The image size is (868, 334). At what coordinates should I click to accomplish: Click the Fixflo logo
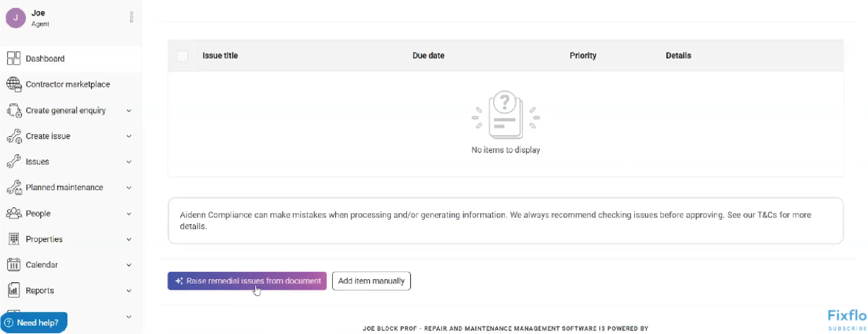pos(847,316)
